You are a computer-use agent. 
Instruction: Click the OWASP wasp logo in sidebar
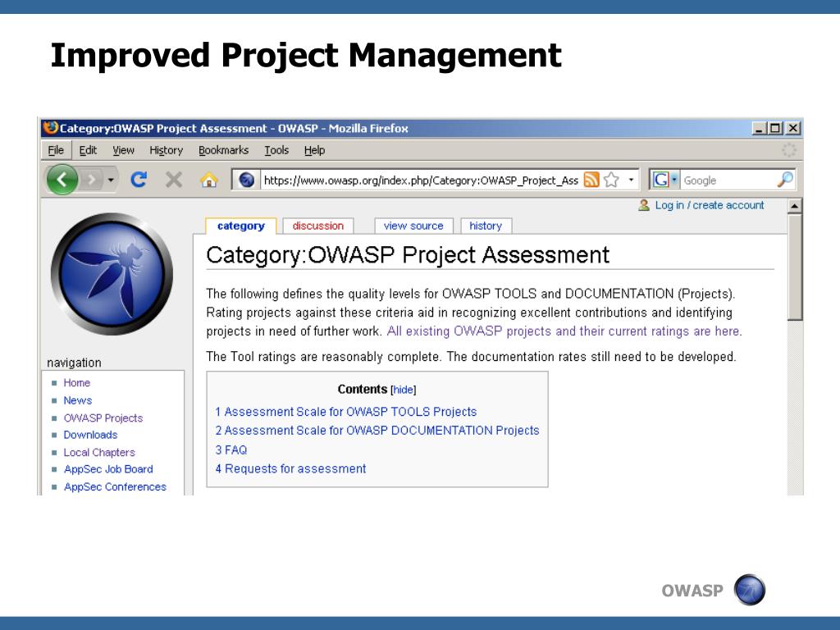tap(112, 274)
